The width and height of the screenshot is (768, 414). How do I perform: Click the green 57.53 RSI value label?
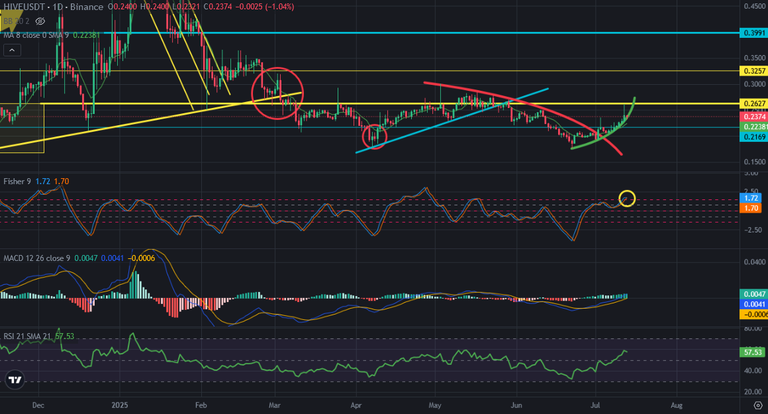(x=752, y=352)
